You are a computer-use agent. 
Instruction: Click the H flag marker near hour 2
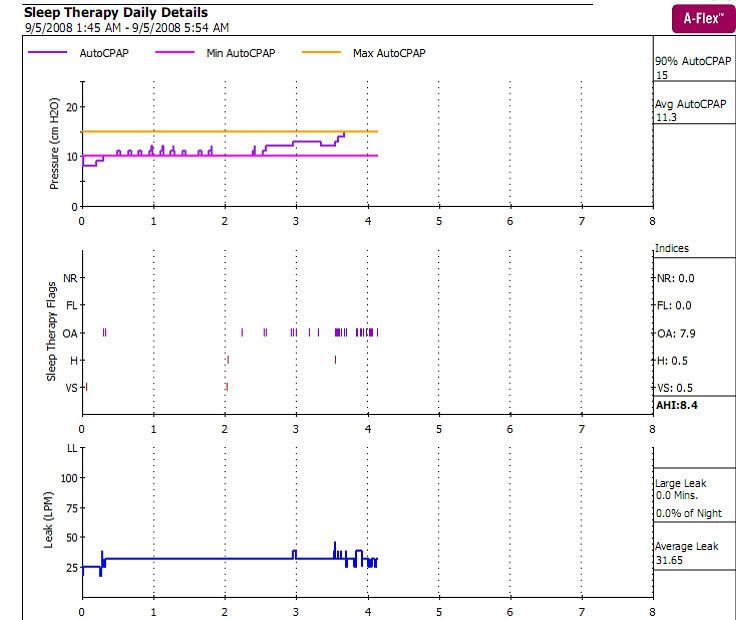click(228, 360)
